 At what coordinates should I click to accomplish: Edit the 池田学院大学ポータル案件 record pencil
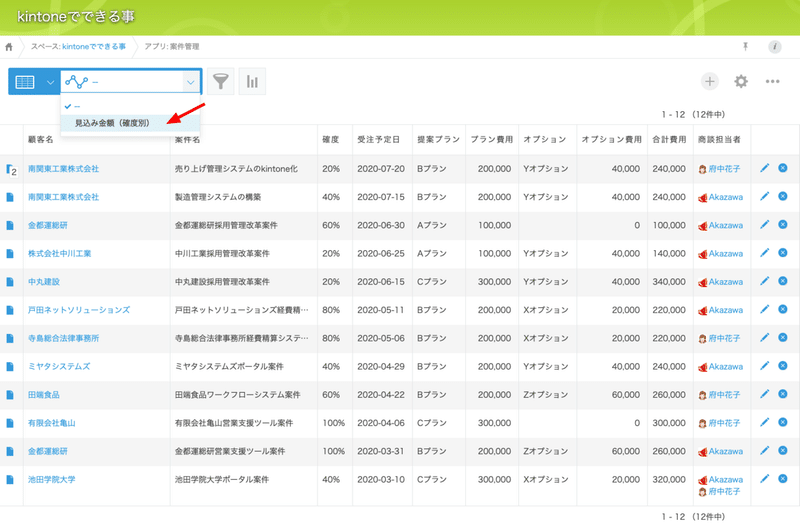click(x=764, y=479)
